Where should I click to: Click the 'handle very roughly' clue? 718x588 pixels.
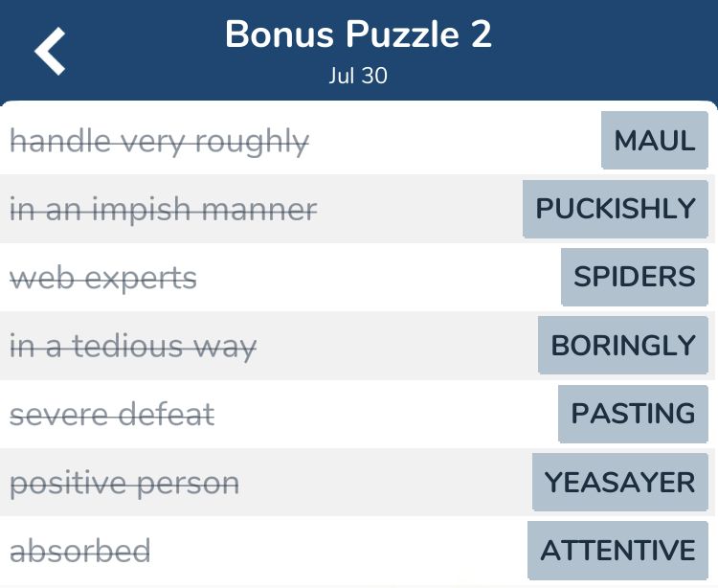point(159,142)
